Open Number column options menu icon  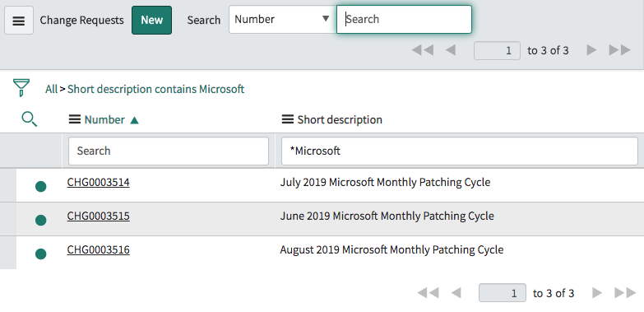[74, 119]
